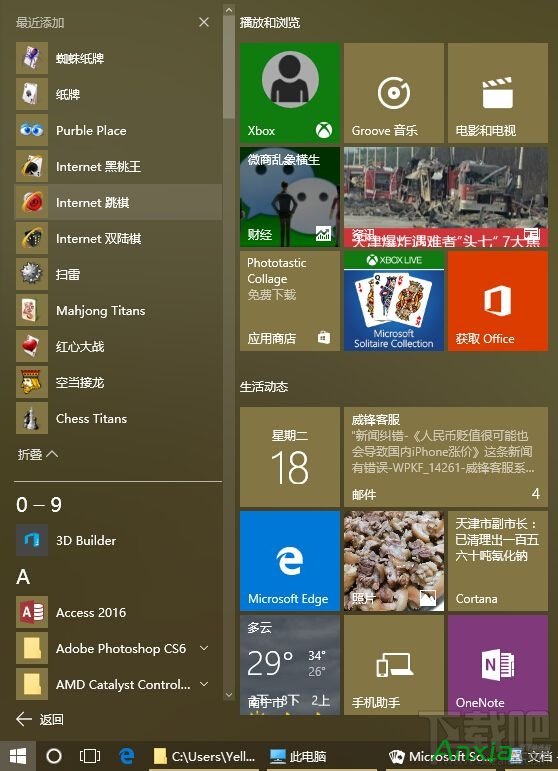This screenshot has width=558, height=771.
Task: Open the 应用商店 store tile
Action: (x=290, y=301)
